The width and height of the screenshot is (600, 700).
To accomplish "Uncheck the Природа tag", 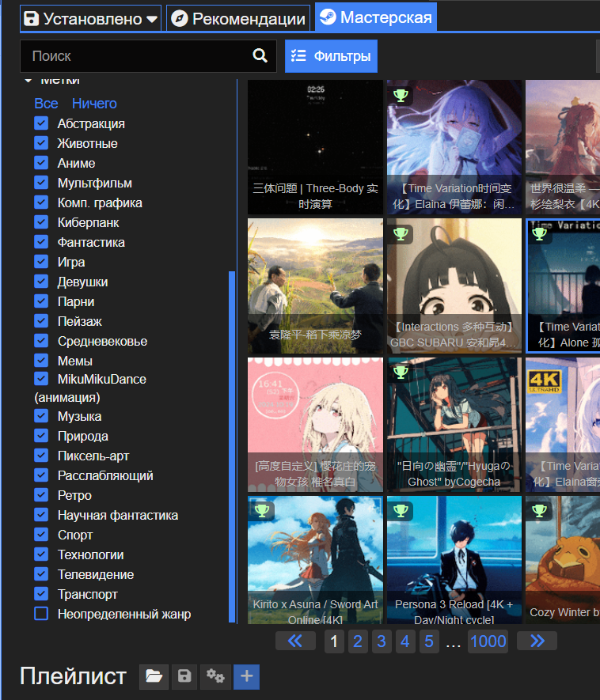I will pyautogui.click(x=41, y=436).
